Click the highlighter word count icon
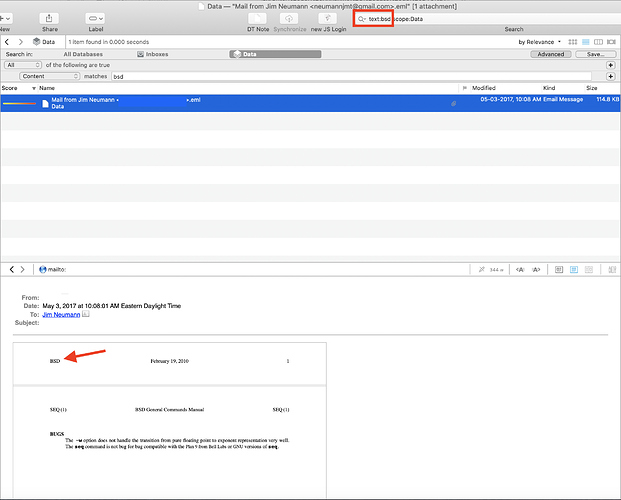Screen dimensions: 621x500 coord(482,269)
